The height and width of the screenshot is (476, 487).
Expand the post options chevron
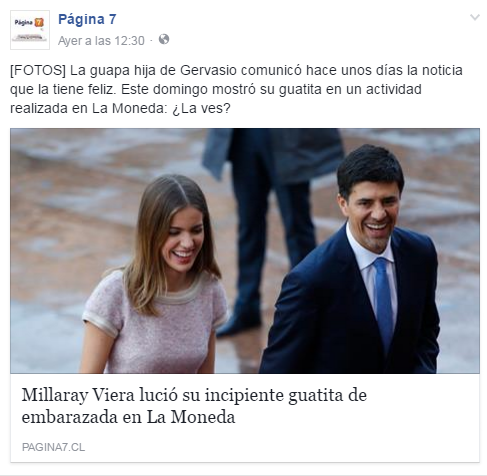475,17
